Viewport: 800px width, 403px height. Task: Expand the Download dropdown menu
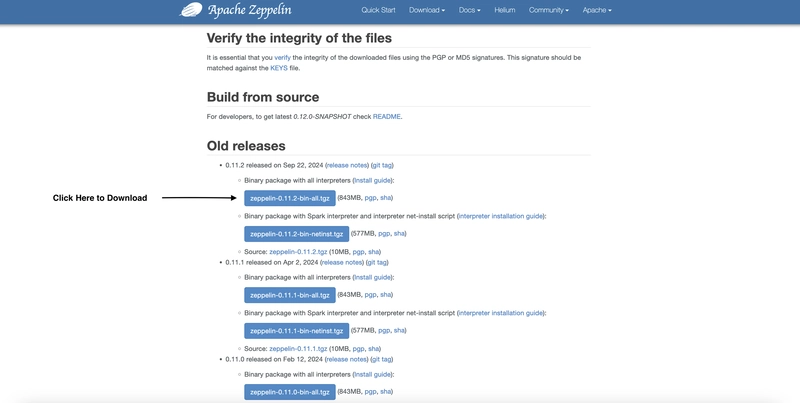(x=427, y=10)
